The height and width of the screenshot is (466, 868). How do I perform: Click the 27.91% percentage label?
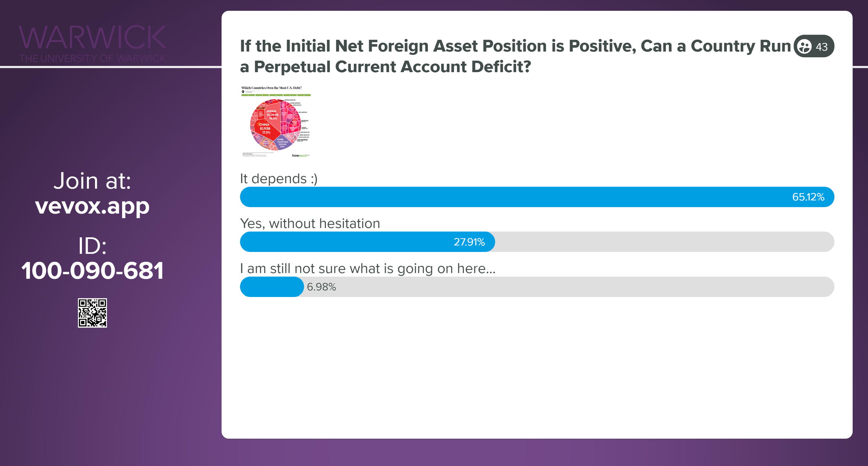(469, 242)
